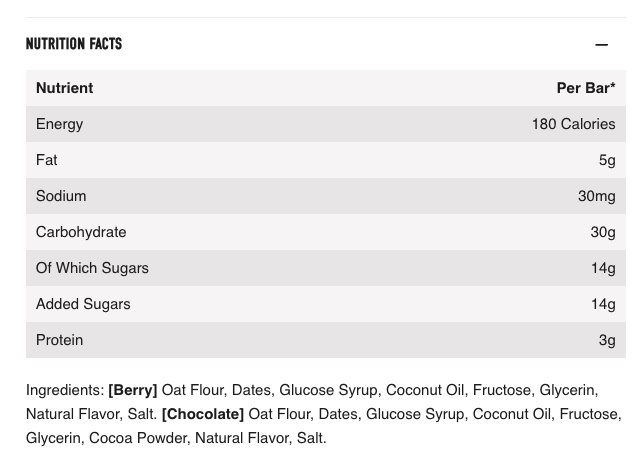Click the 14g Added Sugars value

pos(602,304)
